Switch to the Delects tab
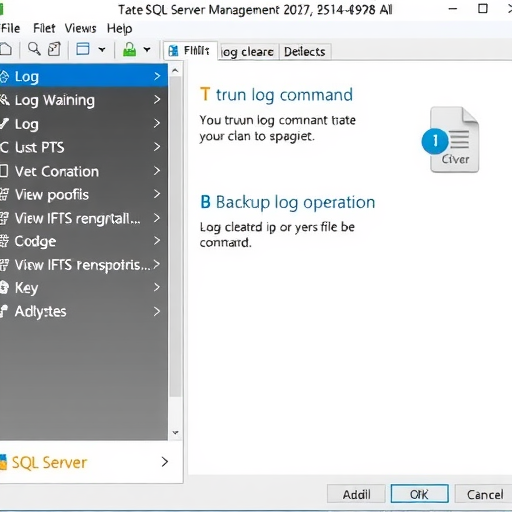 (305, 52)
